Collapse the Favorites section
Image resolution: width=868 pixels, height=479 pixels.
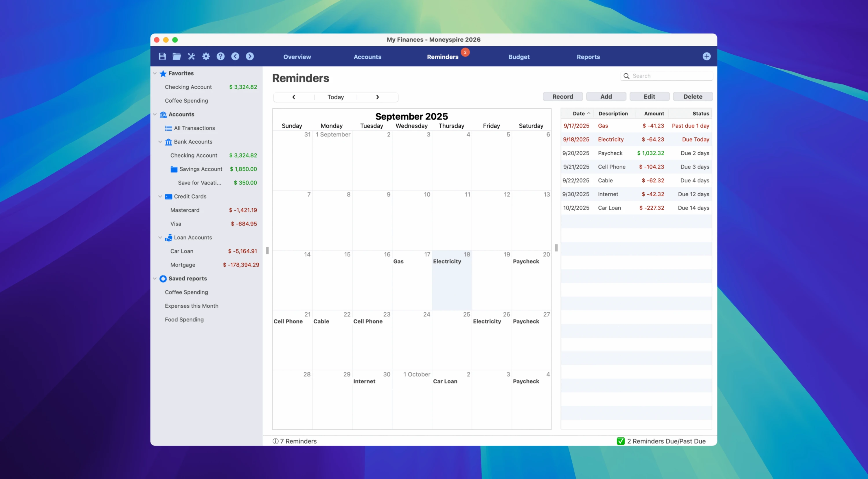(155, 73)
